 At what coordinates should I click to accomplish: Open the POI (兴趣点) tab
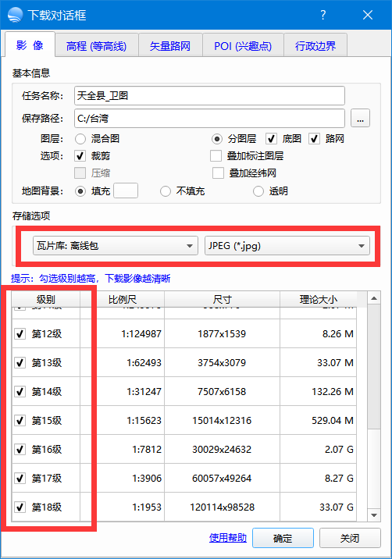[x=243, y=45]
